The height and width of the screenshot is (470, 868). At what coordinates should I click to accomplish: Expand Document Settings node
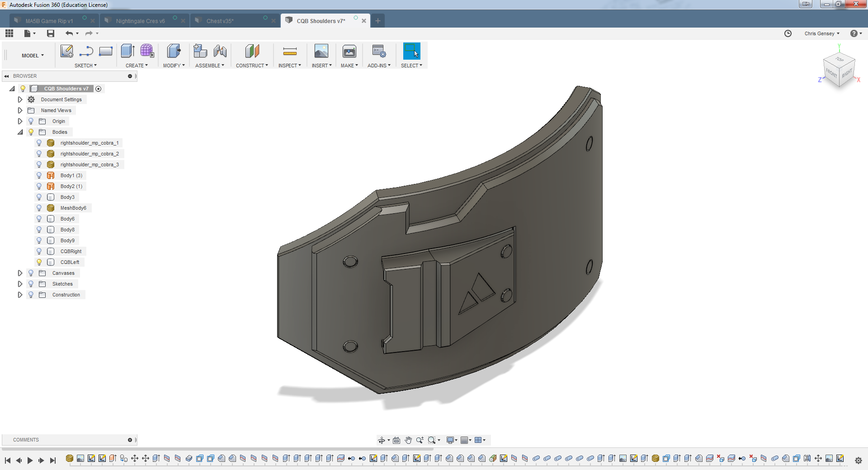pyautogui.click(x=20, y=99)
